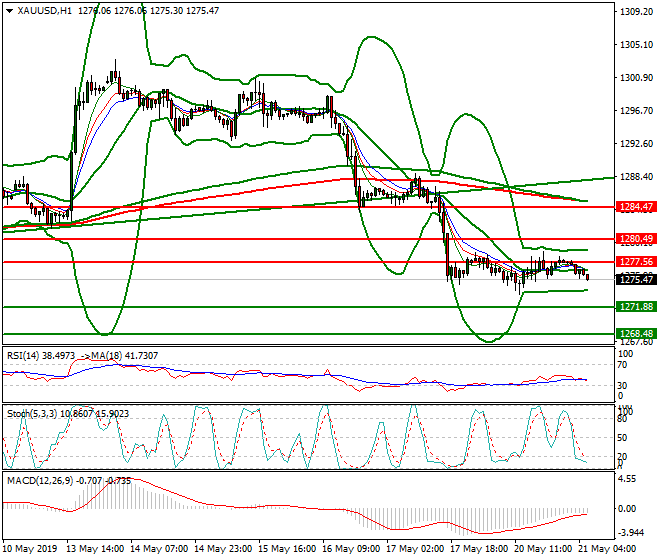Click the 1300.90 price scale value
This screenshot has width=660, height=560.
pyautogui.click(x=636, y=78)
